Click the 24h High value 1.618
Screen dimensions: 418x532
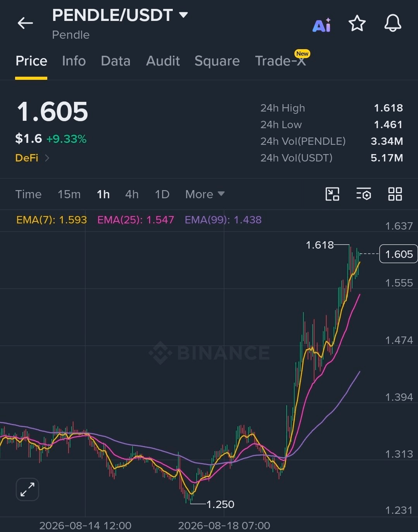click(389, 108)
